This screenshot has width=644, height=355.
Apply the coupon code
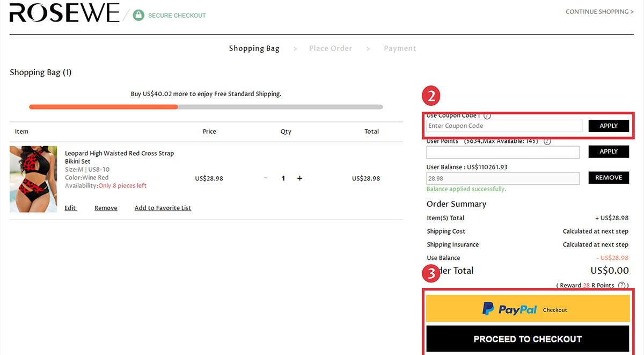point(608,126)
